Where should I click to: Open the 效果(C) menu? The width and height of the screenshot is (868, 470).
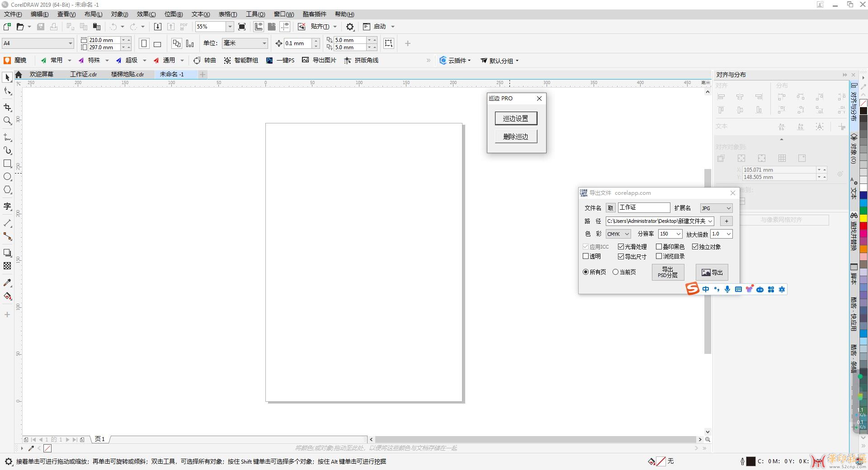click(x=146, y=14)
